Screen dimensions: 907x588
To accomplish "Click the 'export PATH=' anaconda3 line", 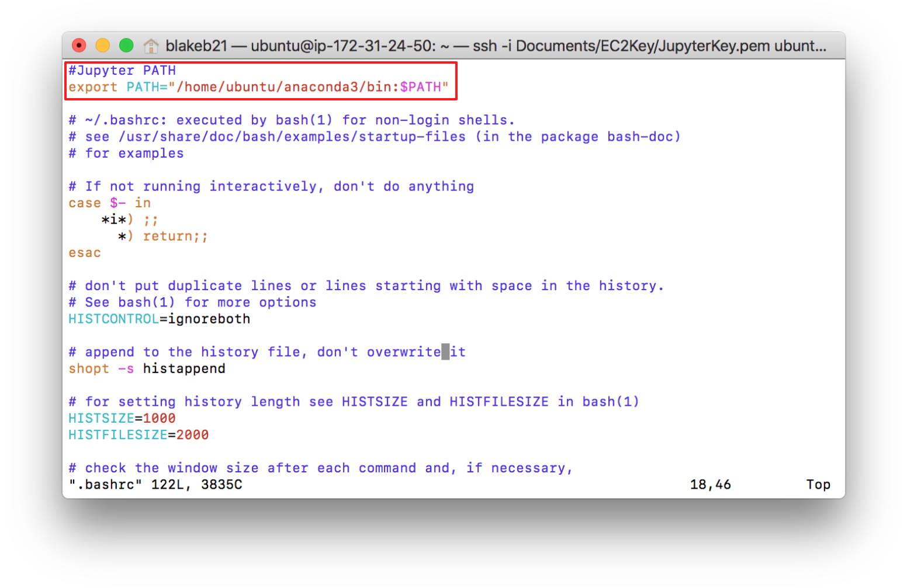I will [x=258, y=87].
